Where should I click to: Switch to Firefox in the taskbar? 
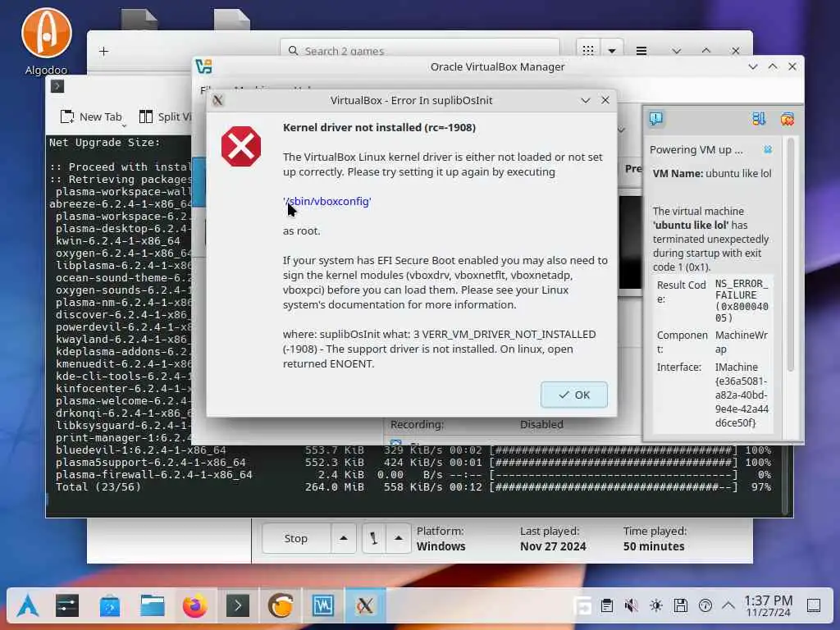coord(195,606)
